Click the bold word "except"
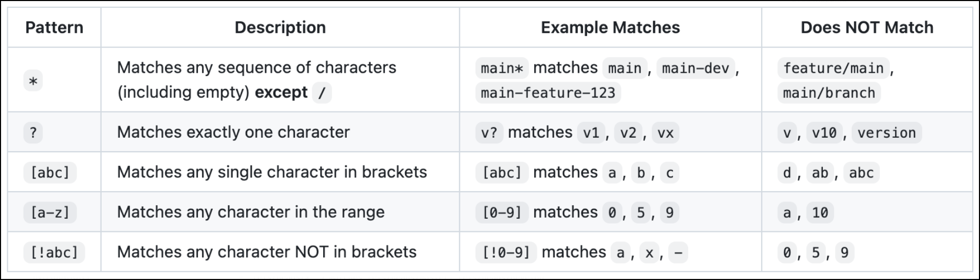The image size is (980, 280). point(281,93)
